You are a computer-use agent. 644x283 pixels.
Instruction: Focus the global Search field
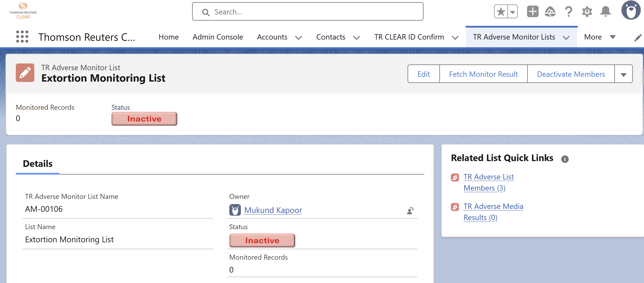coord(308,12)
